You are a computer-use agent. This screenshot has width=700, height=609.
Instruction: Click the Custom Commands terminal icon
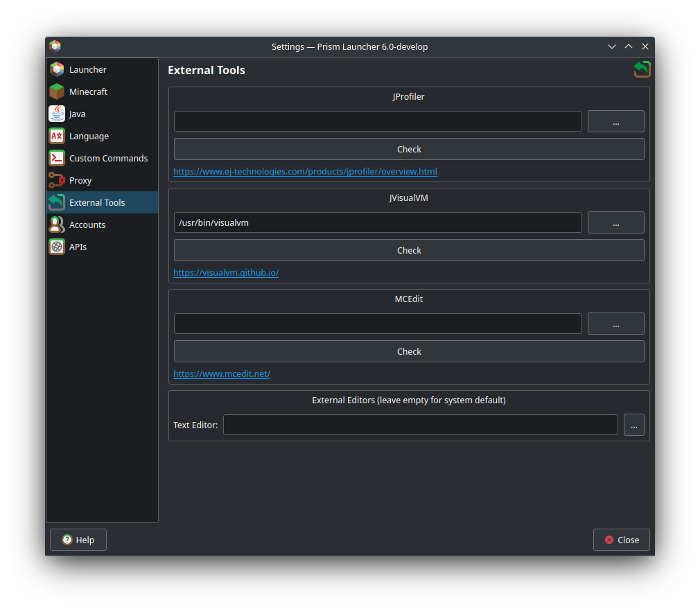(57, 158)
